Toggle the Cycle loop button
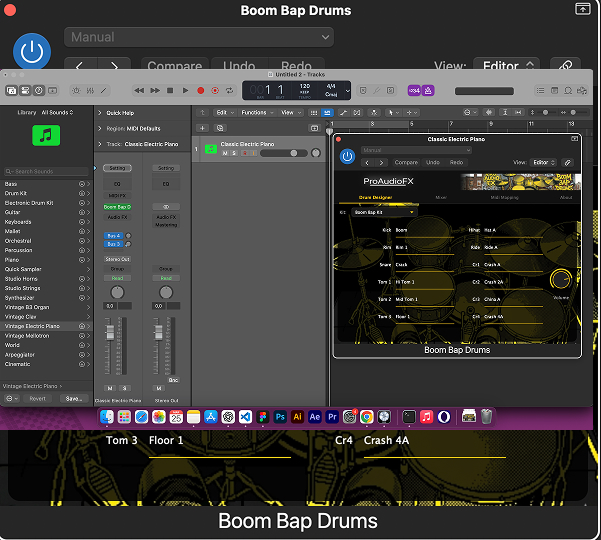This screenshot has width=601, height=540. point(229,90)
